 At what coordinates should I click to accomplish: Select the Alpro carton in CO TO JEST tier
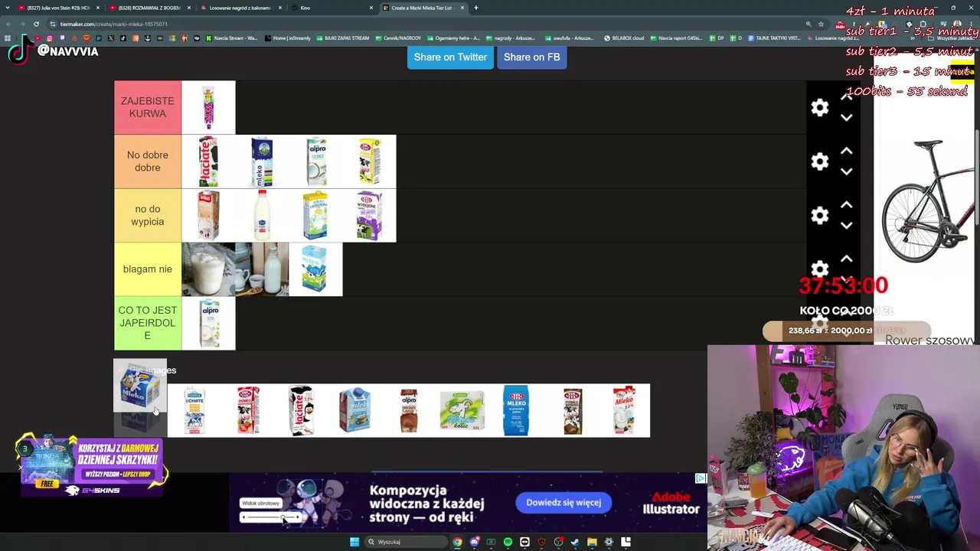(208, 323)
